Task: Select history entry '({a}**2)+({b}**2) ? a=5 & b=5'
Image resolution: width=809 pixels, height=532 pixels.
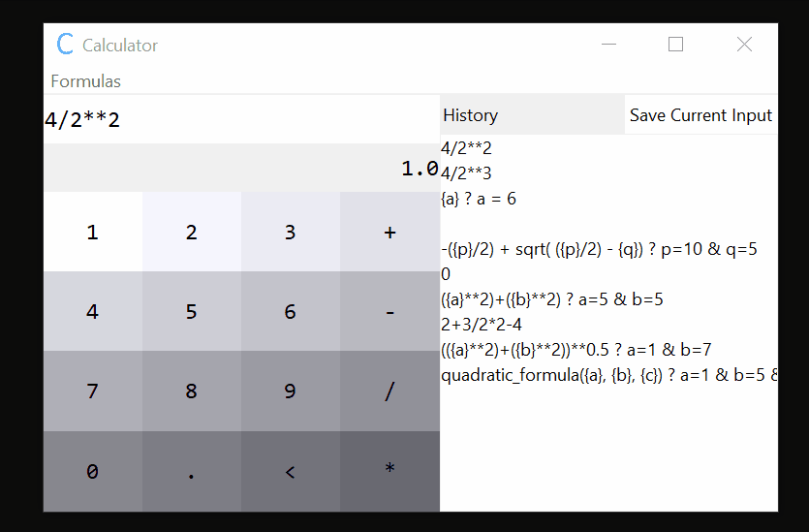Action: pos(608,299)
